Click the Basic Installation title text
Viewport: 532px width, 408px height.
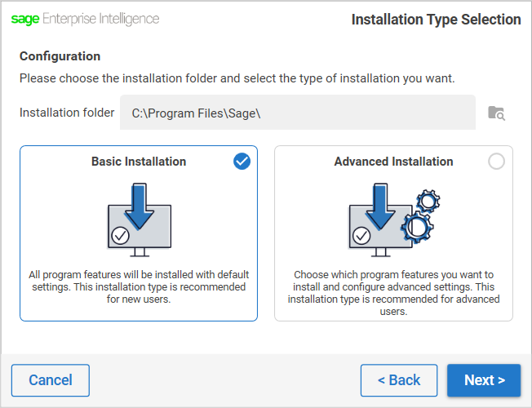tap(139, 162)
